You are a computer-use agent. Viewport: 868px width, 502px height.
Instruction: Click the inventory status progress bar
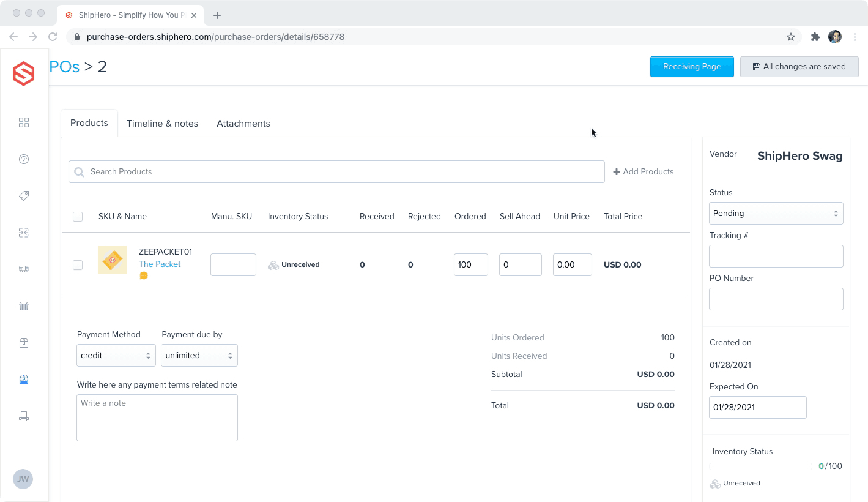(x=761, y=466)
